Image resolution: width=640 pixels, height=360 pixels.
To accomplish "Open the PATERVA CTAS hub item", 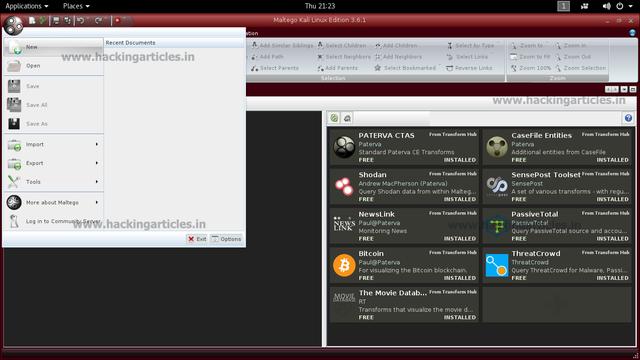I will click(404, 147).
